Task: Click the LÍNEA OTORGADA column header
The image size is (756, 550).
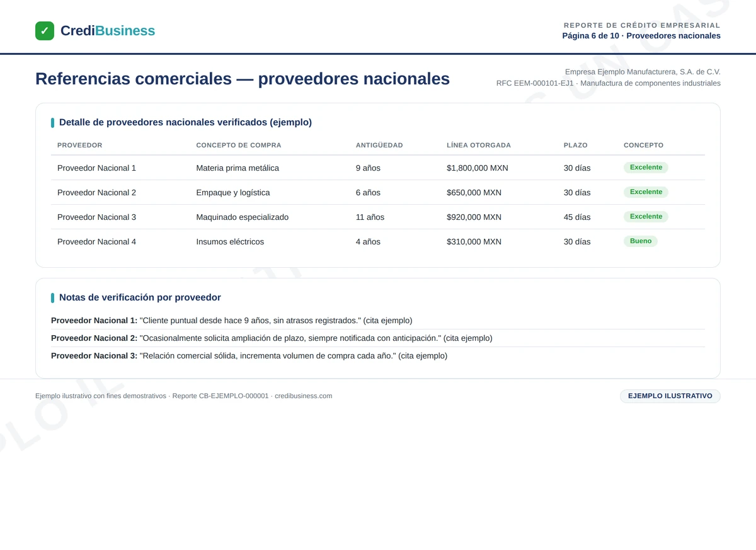Action: coord(479,145)
